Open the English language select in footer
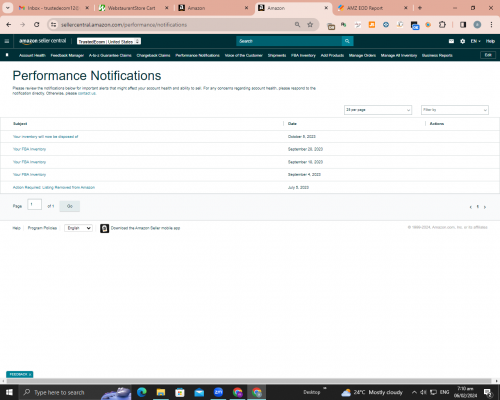This screenshot has width=500, height=400. click(x=78, y=228)
